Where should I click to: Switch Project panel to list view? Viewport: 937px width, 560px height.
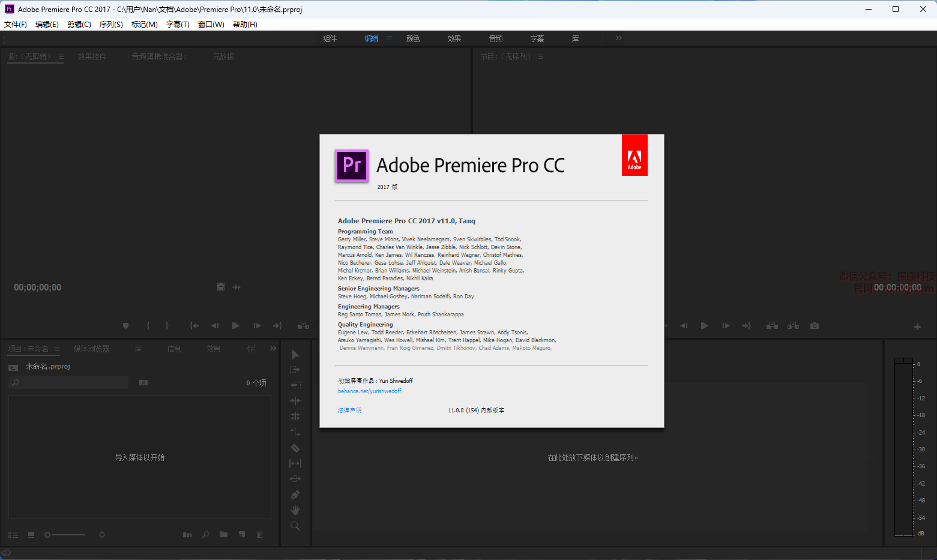(13, 534)
